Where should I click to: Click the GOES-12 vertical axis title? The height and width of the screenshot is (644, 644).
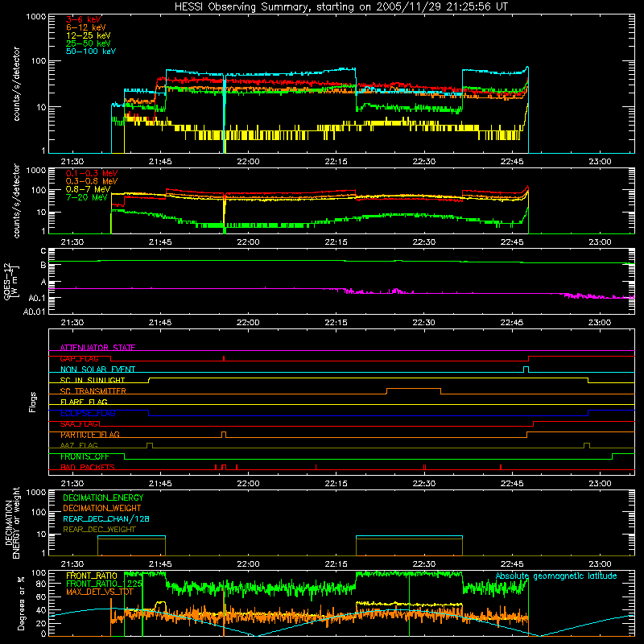pos(11,281)
